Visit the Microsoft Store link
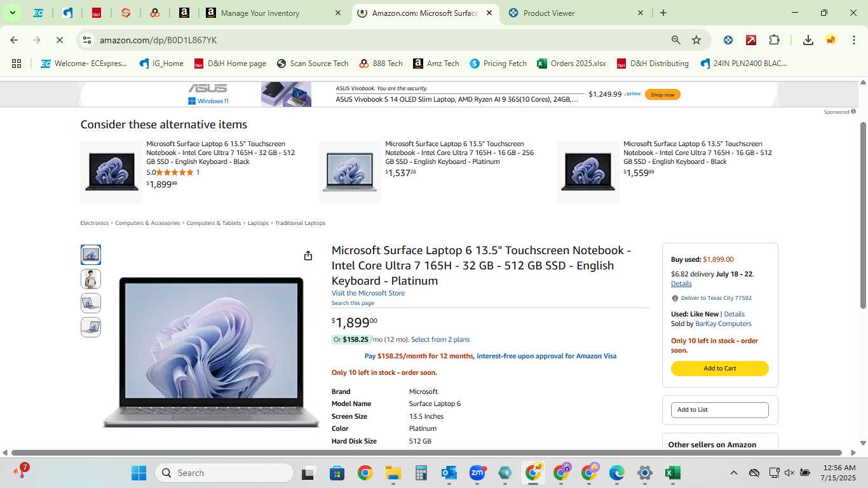 point(368,293)
